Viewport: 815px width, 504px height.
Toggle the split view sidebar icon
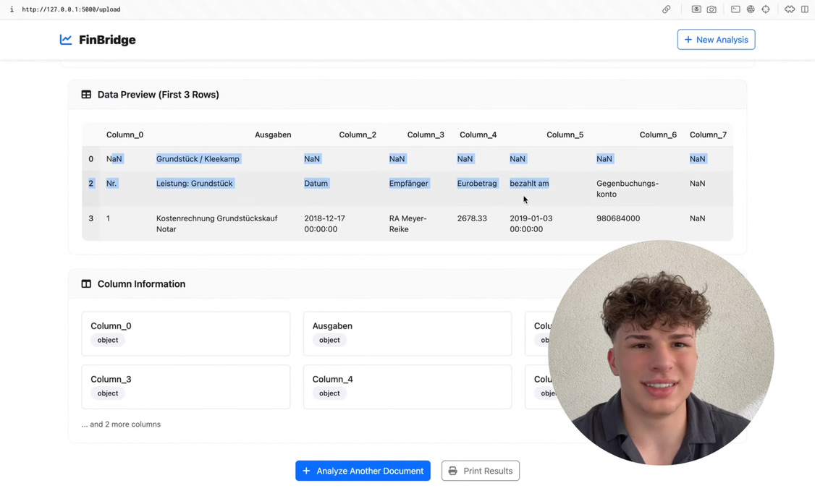pos(804,9)
